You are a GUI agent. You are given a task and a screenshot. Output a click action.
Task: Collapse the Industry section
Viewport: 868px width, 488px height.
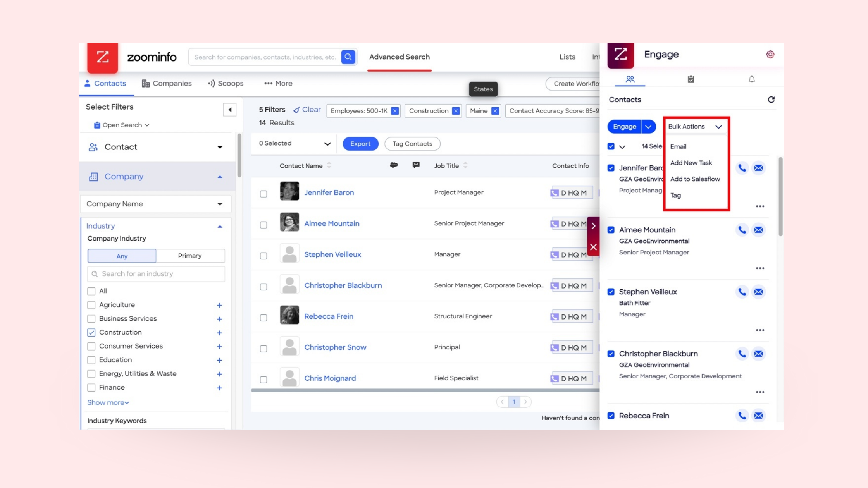[x=220, y=227]
